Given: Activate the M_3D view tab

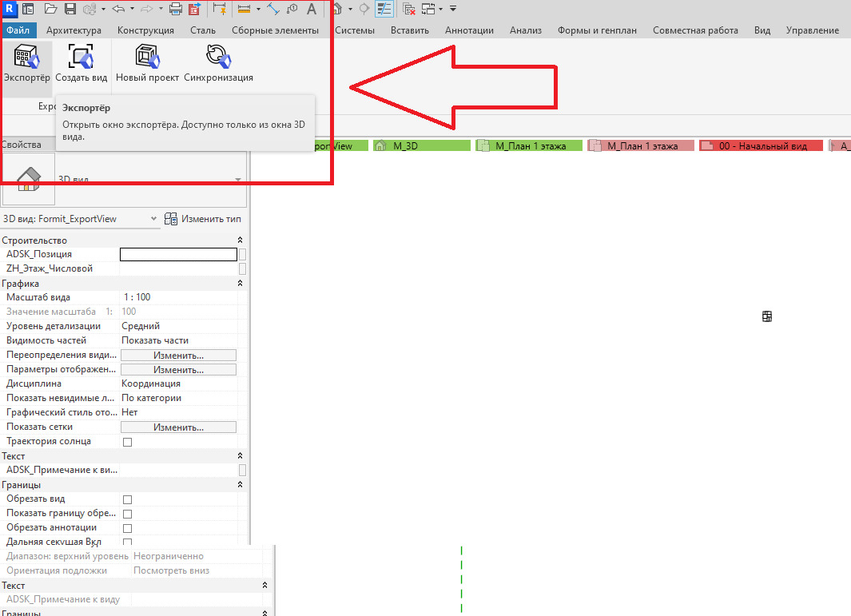Looking at the screenshot, I should tap(422, 145).
